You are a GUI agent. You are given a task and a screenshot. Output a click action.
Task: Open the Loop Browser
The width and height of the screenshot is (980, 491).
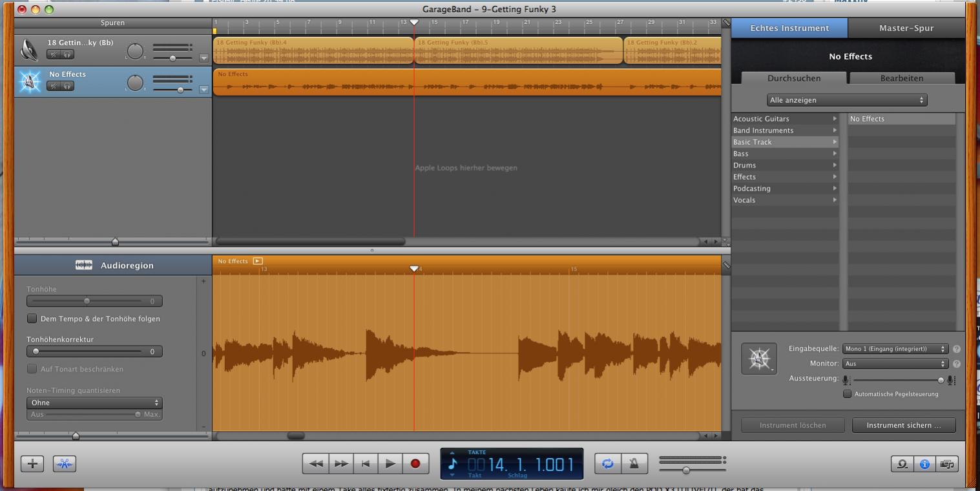coord(902,464)
